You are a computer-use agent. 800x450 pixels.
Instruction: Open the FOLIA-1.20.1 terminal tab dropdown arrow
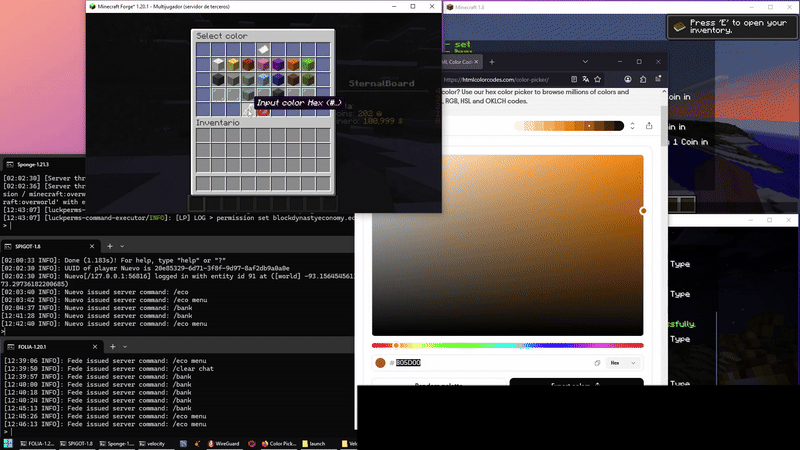[x=127, y=346]
